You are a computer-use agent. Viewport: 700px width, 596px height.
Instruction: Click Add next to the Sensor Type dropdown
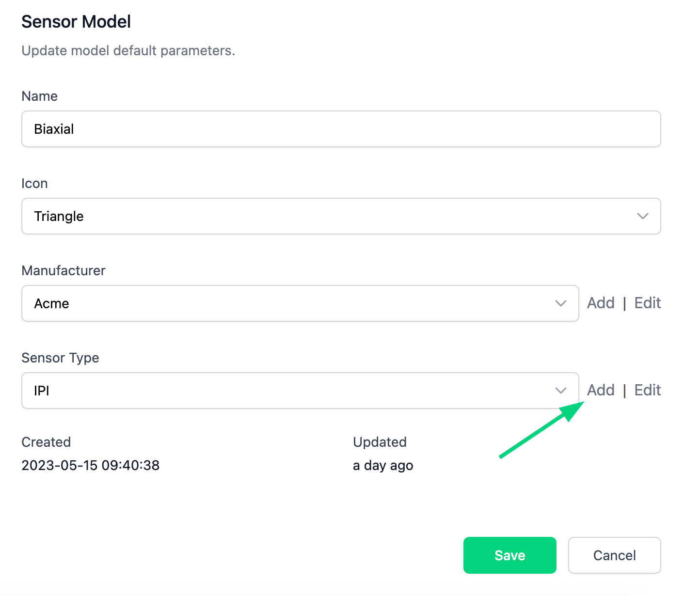(x=601, y=390)
